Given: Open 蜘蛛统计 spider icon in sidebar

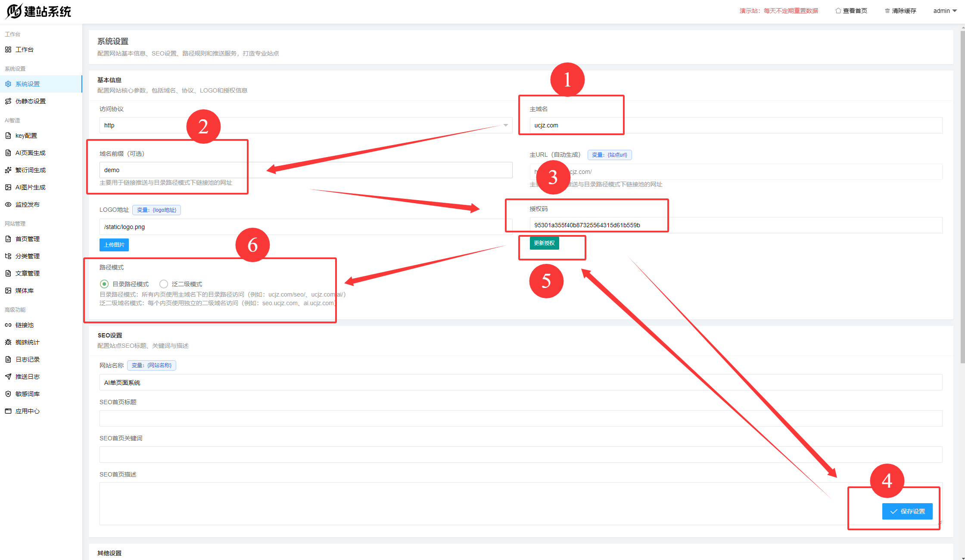Looking at the screenshot, I should 8,342.
